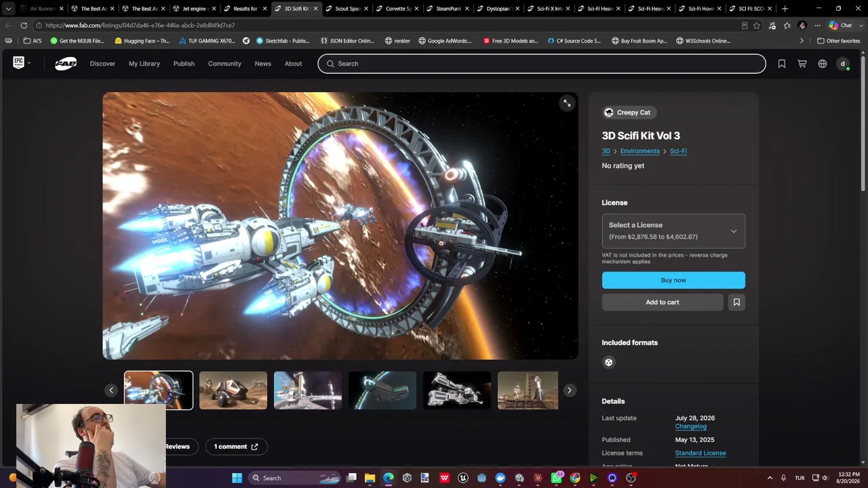This screenshot has height=488, width=868.
Task: Open the W3Schools Online bookmark
Action: [703, 41]
